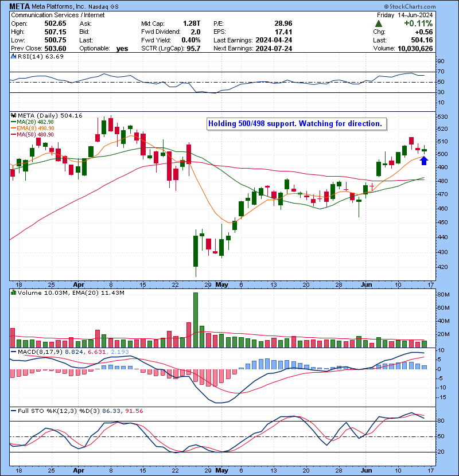Click the Optionable value 'yes'

click(122, 49)
